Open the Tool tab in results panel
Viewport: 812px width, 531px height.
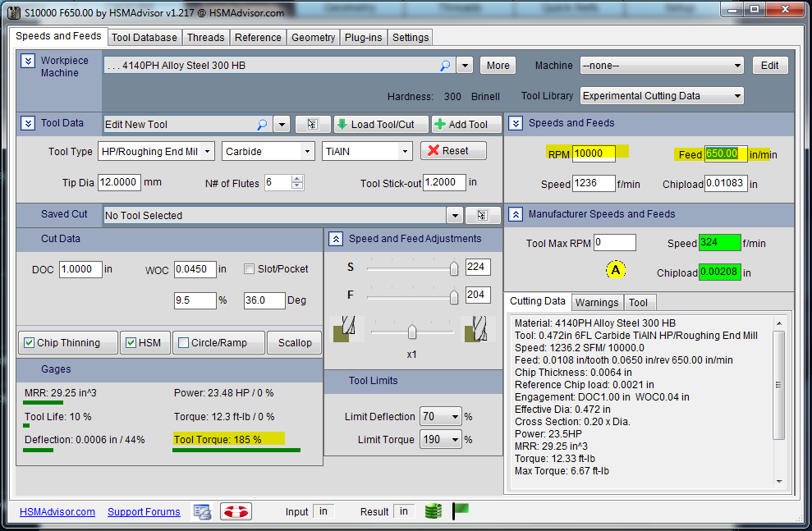(x=639, y=302)
